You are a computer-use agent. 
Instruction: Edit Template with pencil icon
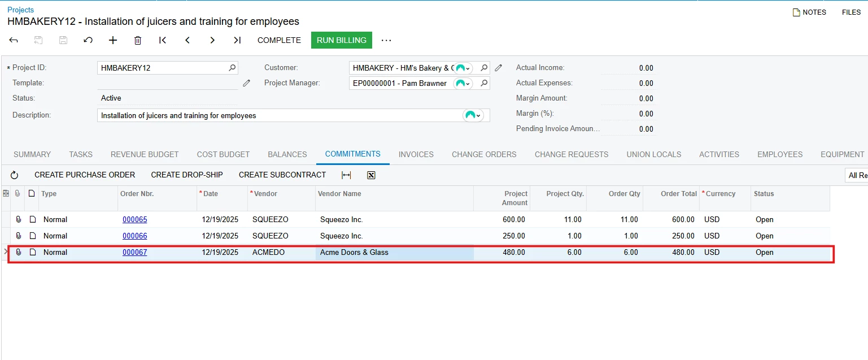pos(246,83)
